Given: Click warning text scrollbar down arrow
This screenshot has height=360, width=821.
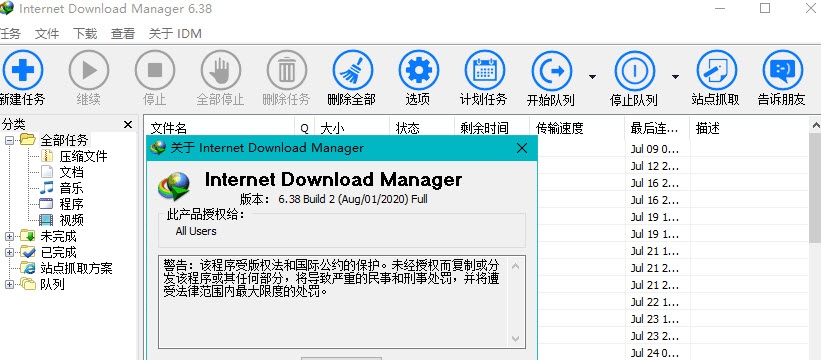Looking at the screenshot, I should pyautogui.click(x=515, y=339).
